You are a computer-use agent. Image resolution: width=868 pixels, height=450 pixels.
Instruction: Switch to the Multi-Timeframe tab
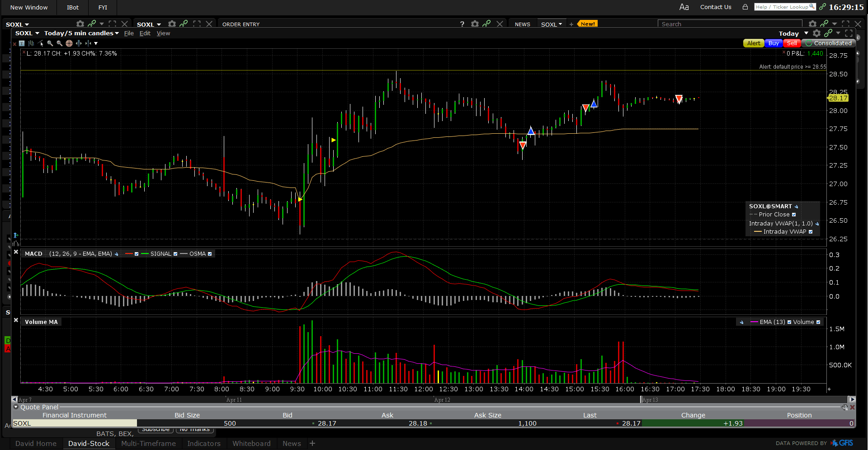pos(148,444)
